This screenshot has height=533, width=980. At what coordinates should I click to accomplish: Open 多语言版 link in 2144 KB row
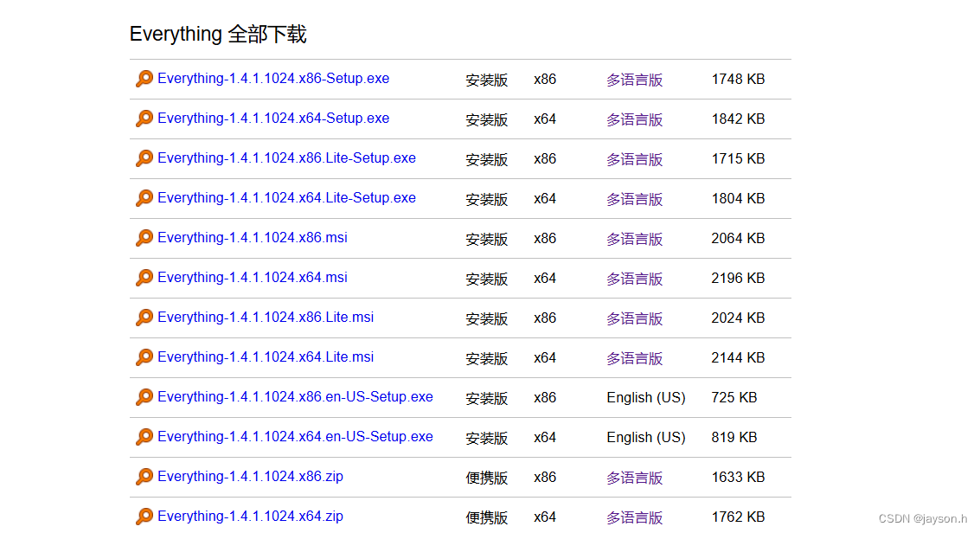click(x=634, y=359)
